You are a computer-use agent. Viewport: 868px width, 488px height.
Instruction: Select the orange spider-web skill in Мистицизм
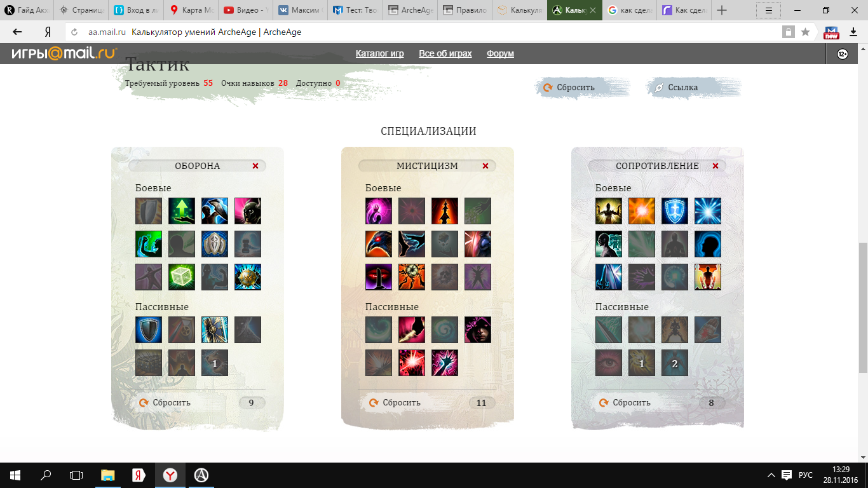(412, 277)
